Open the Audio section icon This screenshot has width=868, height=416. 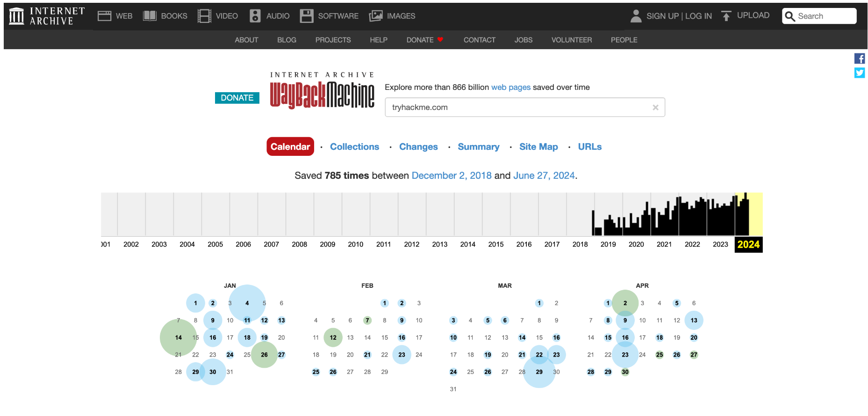click(255, 16)
